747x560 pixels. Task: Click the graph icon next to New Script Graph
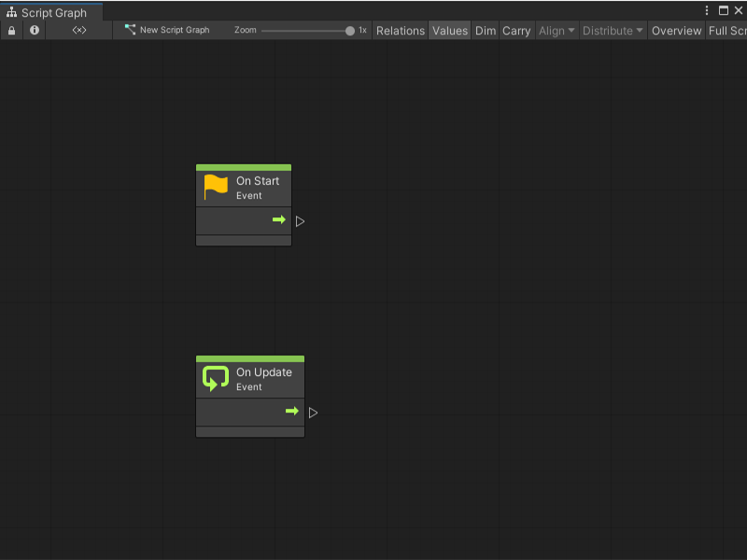(x=130, y=30)
